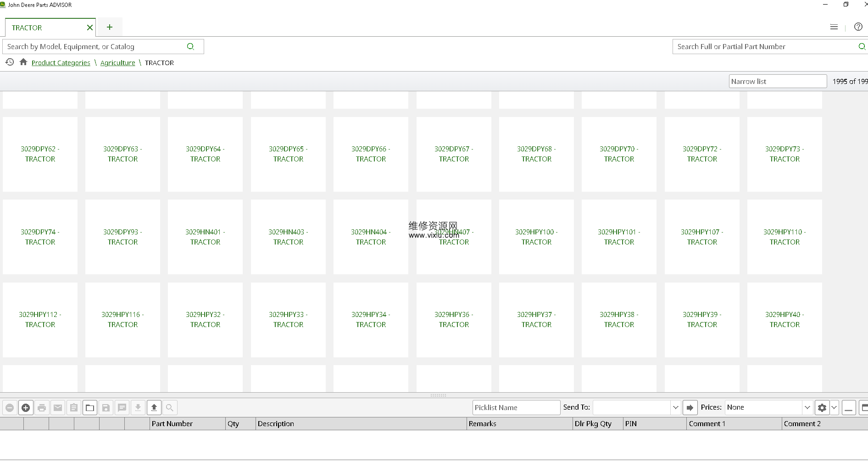Open the 3029HPY112 - TRACTOR tile

(x=40, y=320)
